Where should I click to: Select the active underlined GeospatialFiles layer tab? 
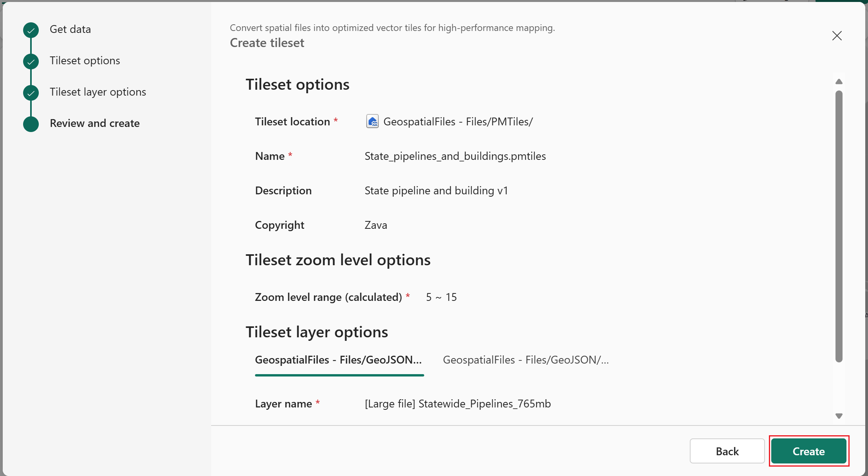click(x=338, y=360)
